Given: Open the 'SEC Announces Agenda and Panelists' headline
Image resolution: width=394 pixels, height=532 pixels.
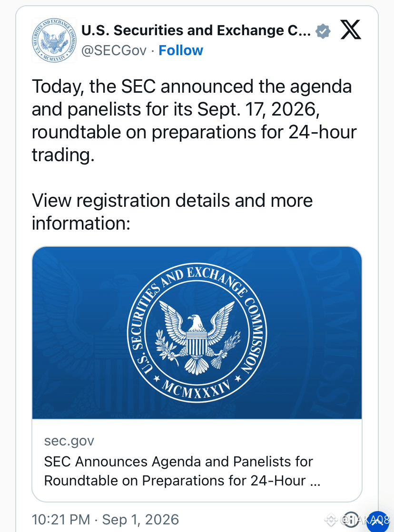Looking at the screenshot, I should click(182, 471).
